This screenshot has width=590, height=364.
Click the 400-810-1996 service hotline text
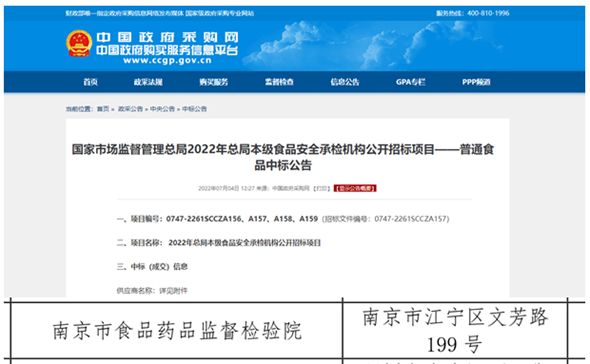click(488, 13)
